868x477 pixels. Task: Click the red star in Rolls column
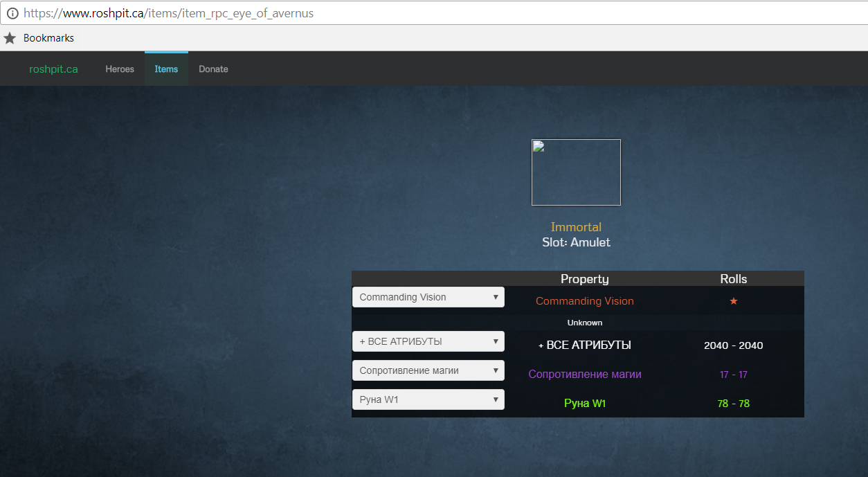(734, 301)
